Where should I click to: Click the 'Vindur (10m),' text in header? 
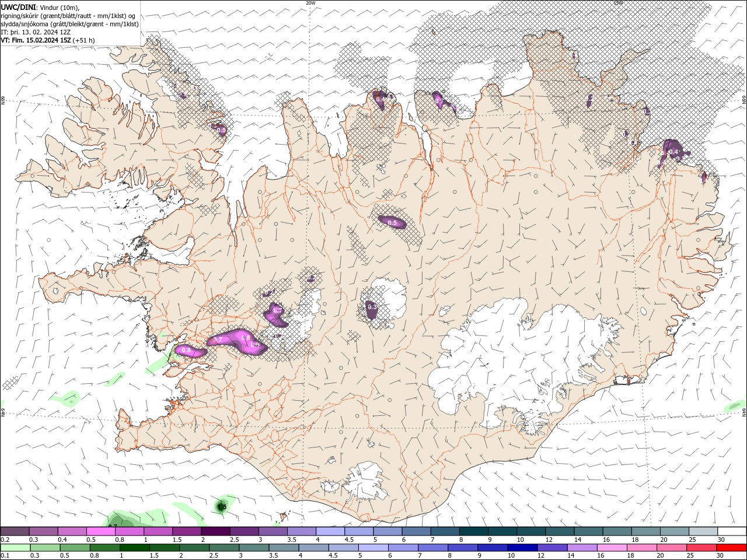(58, 7)
